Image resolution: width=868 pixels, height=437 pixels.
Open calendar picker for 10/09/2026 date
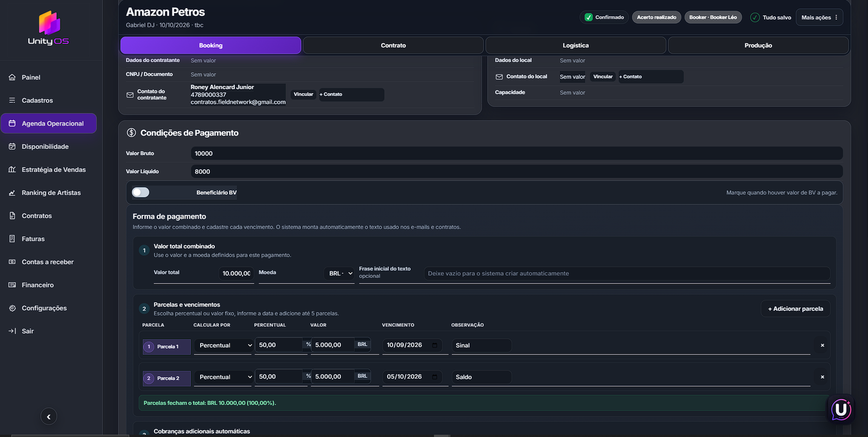pos(435,345)
